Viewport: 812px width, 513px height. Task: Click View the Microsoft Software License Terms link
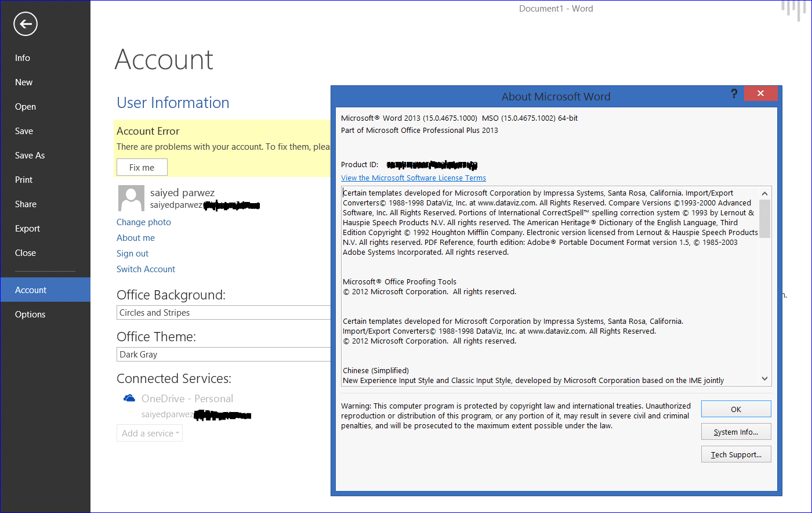(414, 178)
